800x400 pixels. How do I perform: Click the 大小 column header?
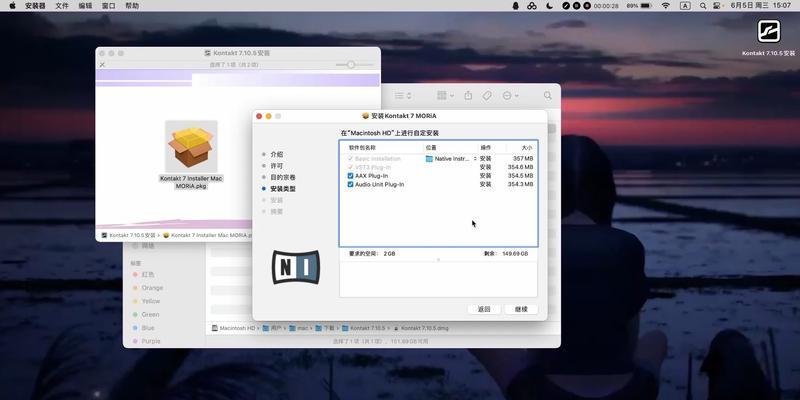click(527, 147)
